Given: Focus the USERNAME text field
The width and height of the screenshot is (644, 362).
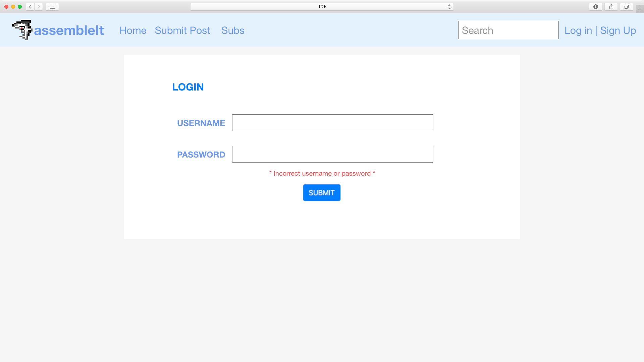Looking at the screenshot, I should [333, 123].
